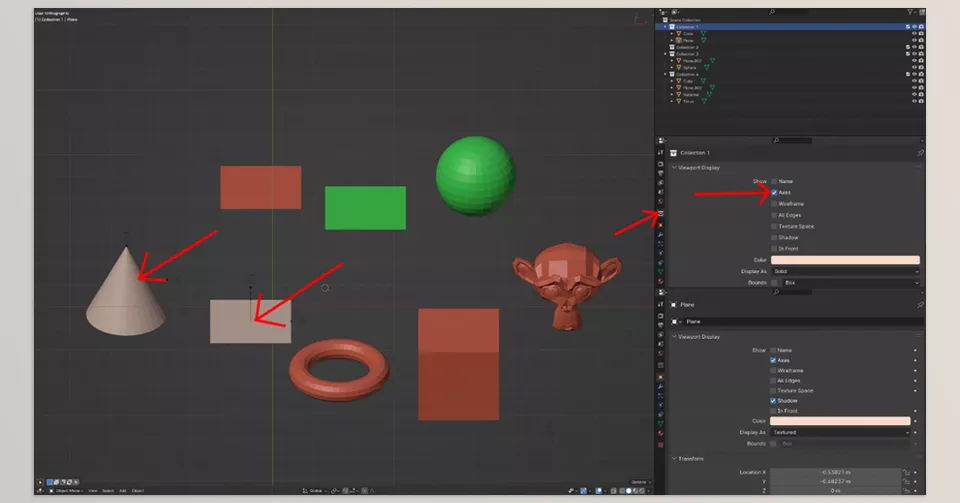Open Modifiers tab in Collection 1 properties panel

660,234
